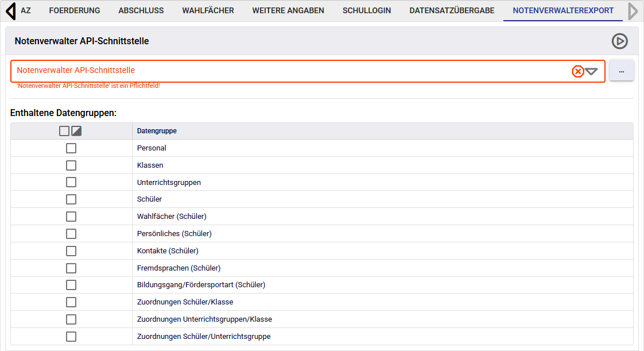
Task: Check the Klassen data group
Action: (71, 165)
